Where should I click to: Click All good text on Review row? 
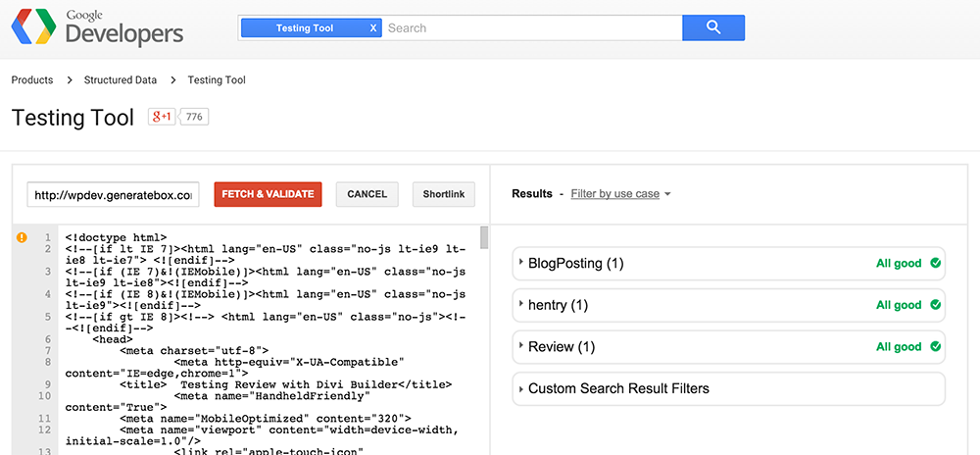[x=899, y=347]
